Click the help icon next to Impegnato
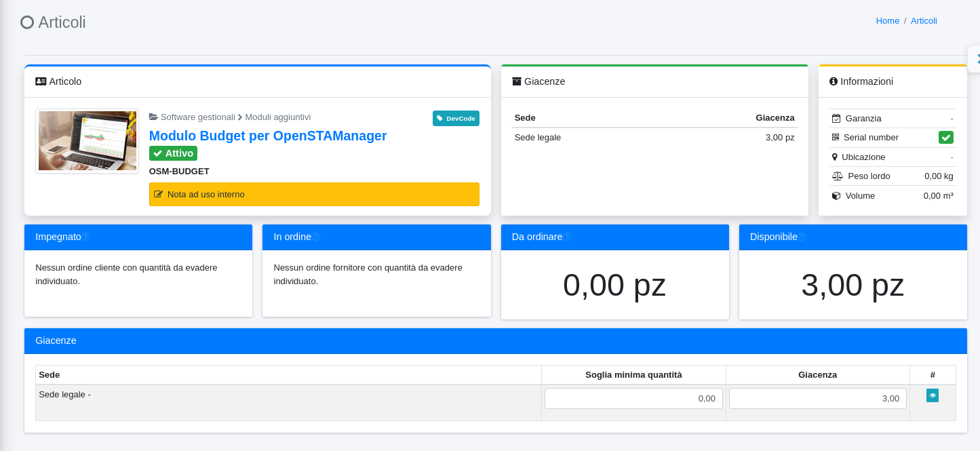Image resolution: width=980 pixels, height=451 pixels. [x=86, y=237]
